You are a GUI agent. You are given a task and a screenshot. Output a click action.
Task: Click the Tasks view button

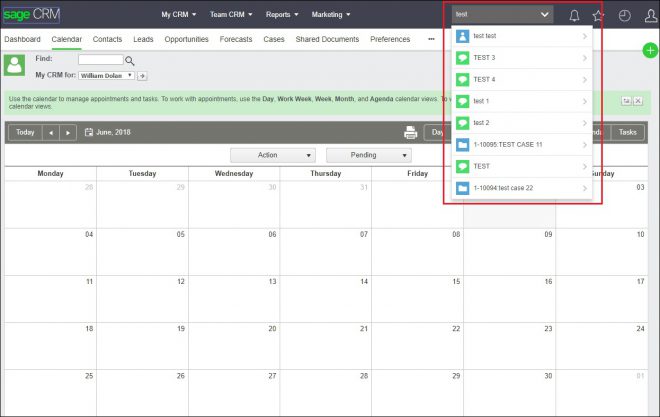[x=627, y=132]
